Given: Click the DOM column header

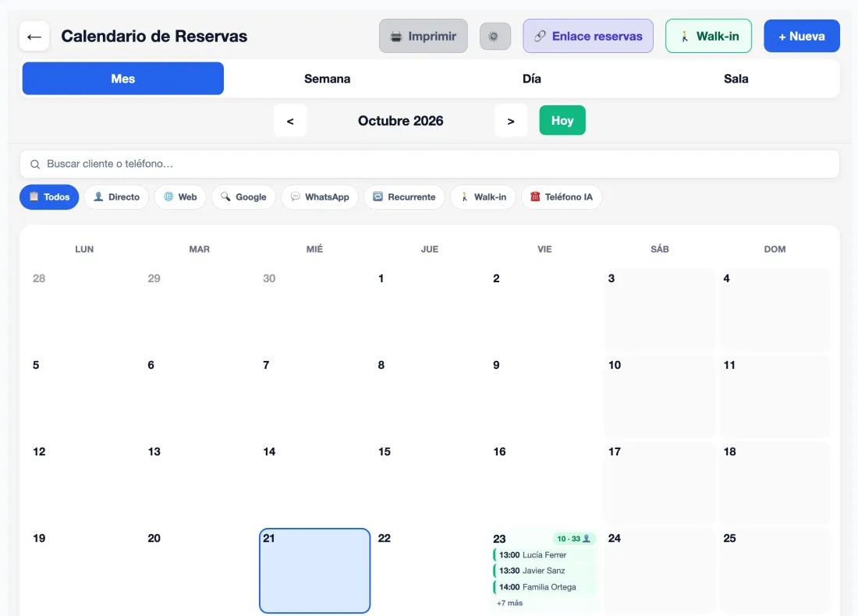Looking at the screenshot, I should [x=775, y=250].
